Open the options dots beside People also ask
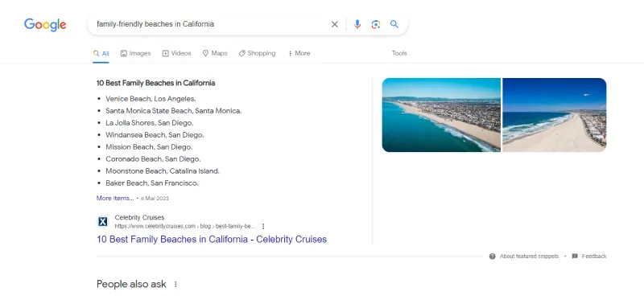The image size is (644, 300). [175, 284]
